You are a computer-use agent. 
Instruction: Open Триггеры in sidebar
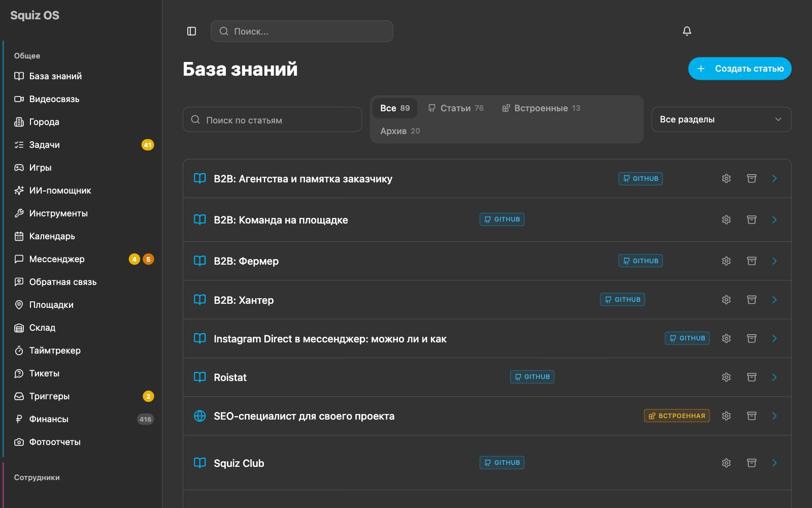tap(81, 396)
